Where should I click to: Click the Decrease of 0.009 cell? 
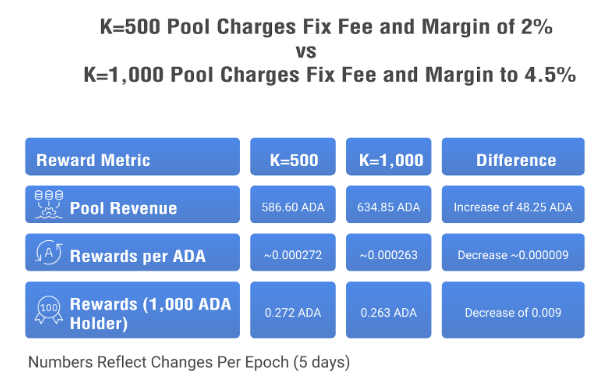[513, 310]
